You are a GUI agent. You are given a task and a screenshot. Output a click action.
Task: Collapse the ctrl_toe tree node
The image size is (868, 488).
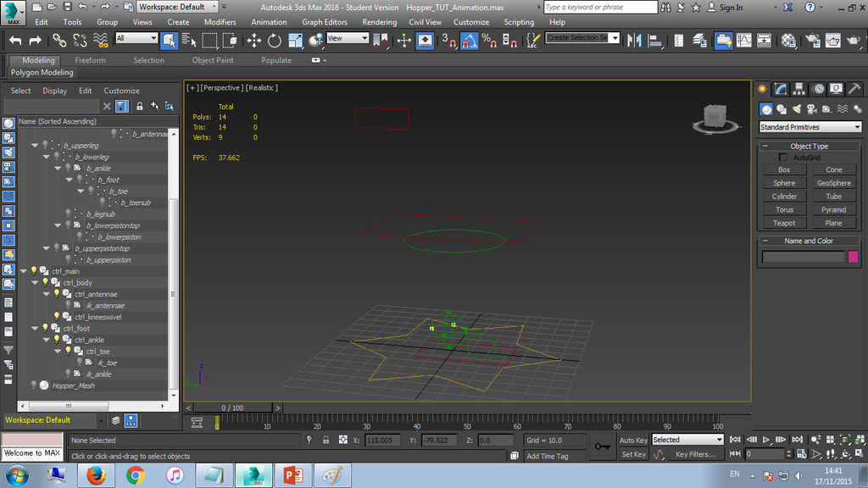(58, 352)
